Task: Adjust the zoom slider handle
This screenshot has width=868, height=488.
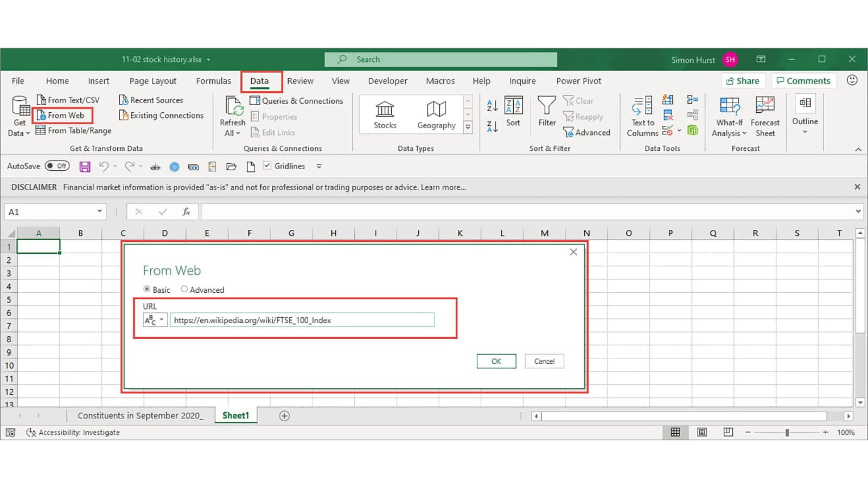Action: coord(787,432)
